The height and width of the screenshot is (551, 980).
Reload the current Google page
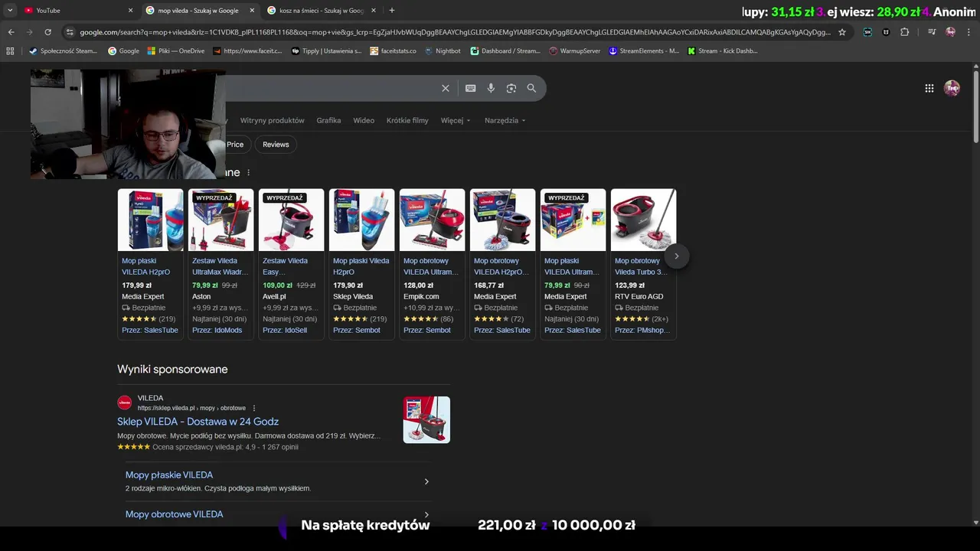click(47, 32)
